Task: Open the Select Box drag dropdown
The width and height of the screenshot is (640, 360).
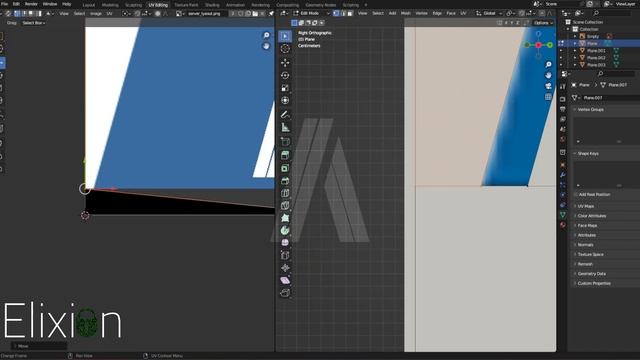Action: click(x=34, y=23)
